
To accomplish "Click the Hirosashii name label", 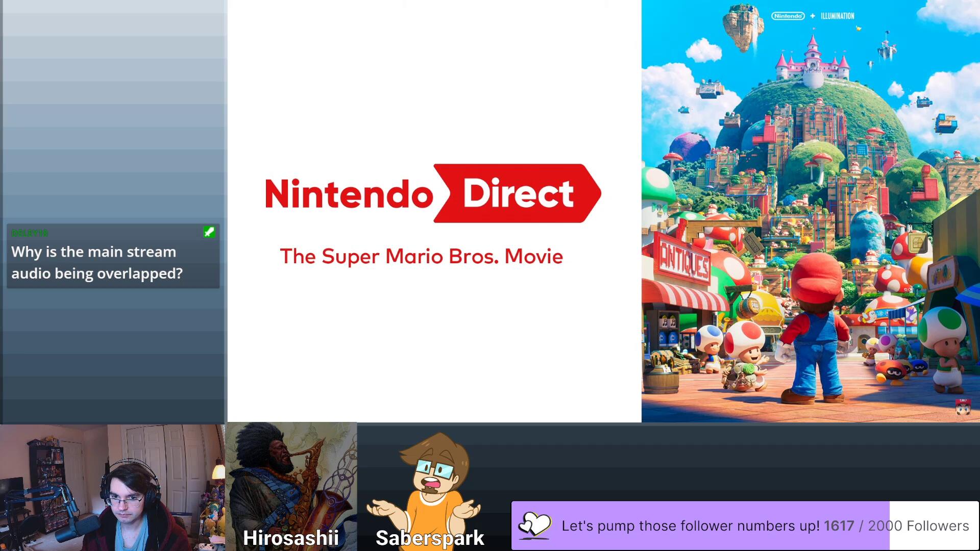I will (x=290, y=538).
